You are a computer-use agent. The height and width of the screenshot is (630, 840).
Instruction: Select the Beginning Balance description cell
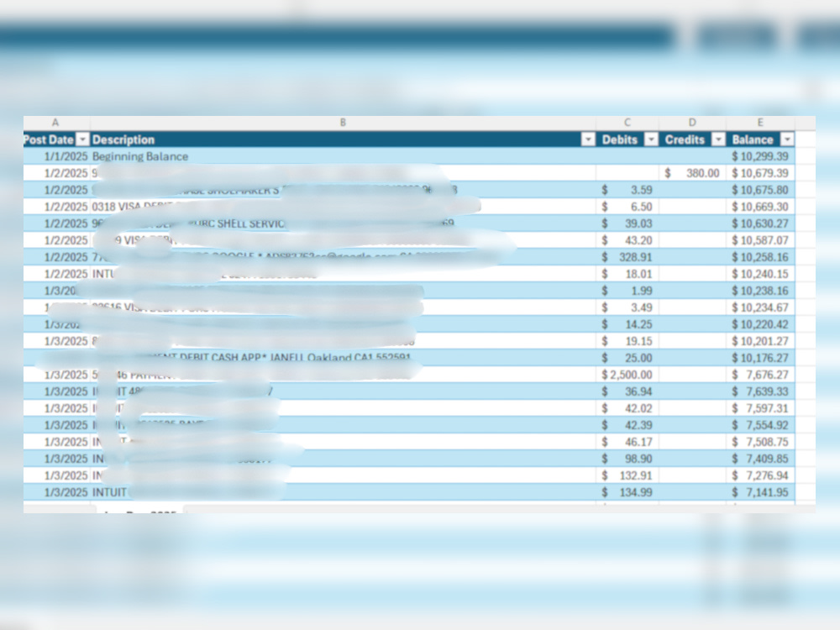[x=343, y=156]
